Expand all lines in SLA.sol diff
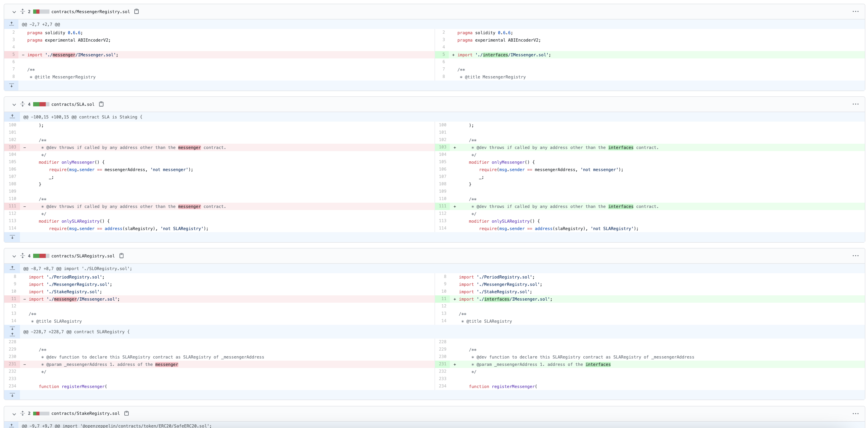The image size is (868, 428). 23,104
